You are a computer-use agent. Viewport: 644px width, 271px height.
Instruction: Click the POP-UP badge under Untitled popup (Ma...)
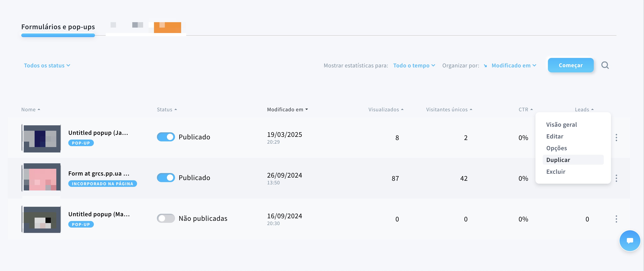[81, 224]
